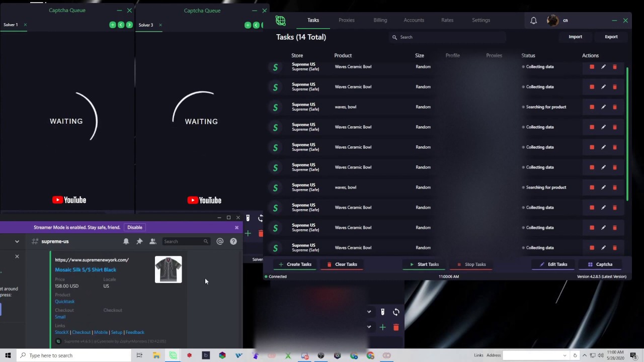The image size is (644, 362).
Task: Focus the Discord Search box
Action: [186, 241]
